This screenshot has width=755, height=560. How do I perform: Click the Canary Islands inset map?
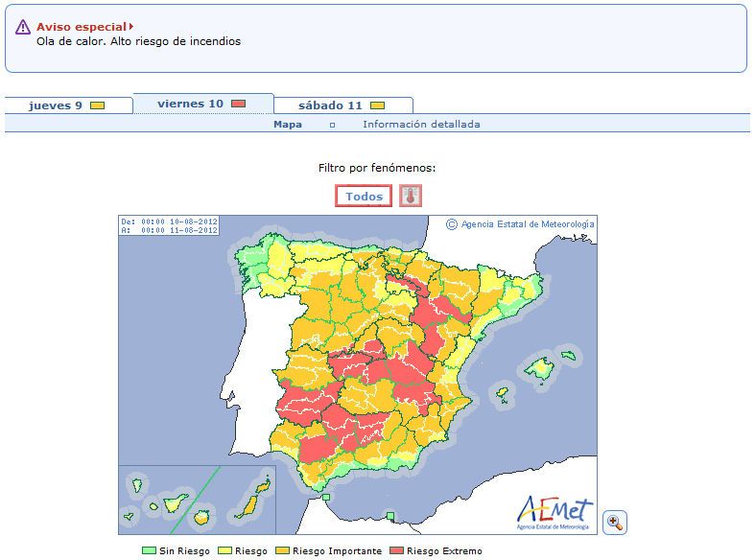[197, 501]
